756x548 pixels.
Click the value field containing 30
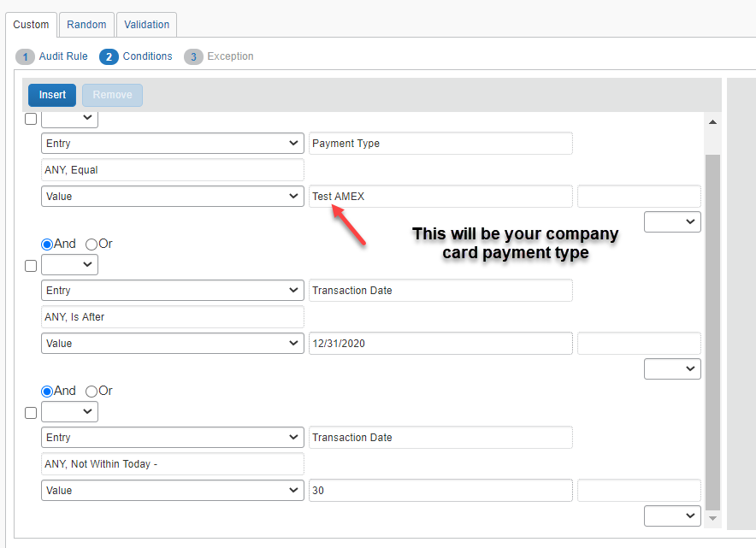click(x=440, y=491)
